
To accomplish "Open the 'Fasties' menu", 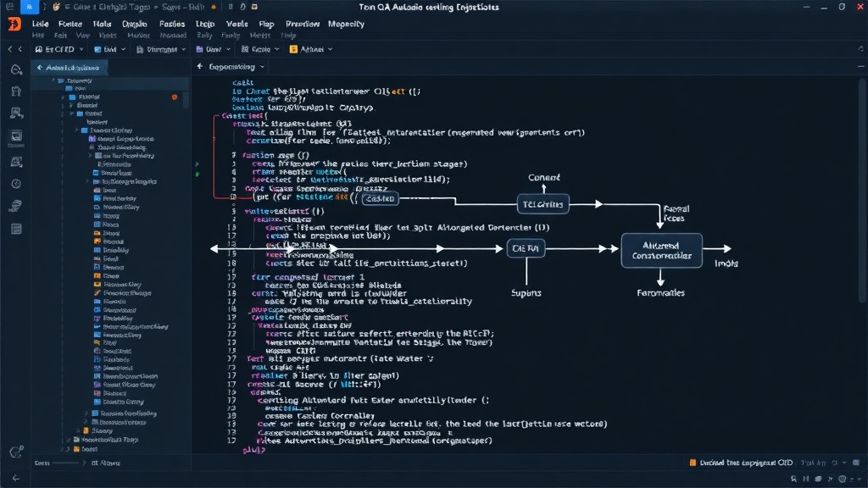I will [172, 25].
